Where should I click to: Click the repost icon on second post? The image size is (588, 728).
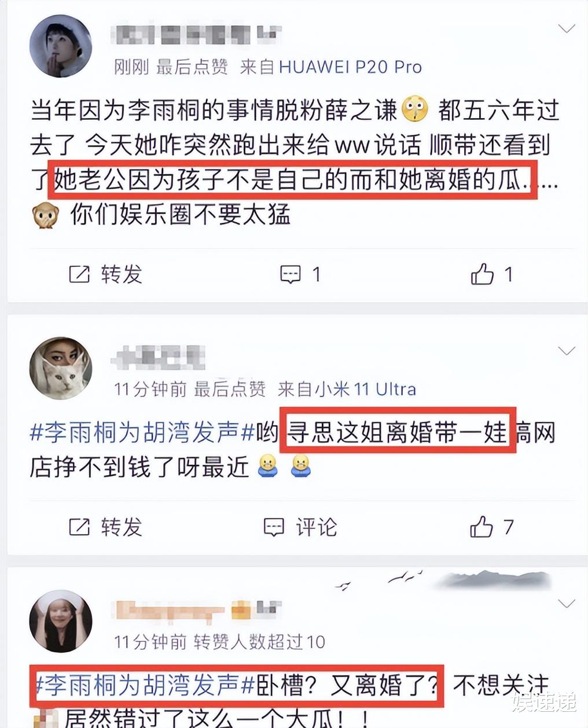click(x=79, y=527)
